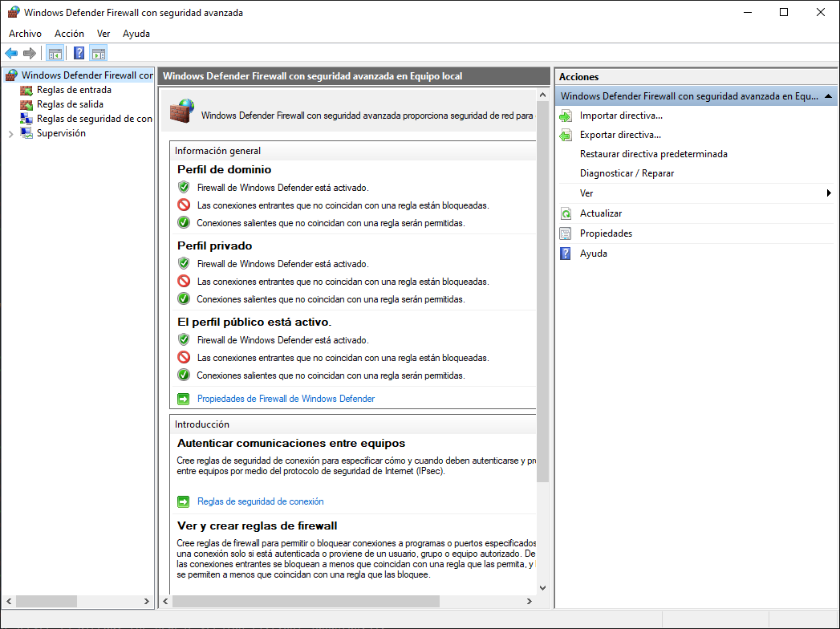Click center pane horizontal scroll right arrow
Screen dimensions: 840x629
click(x=530, y=601)
